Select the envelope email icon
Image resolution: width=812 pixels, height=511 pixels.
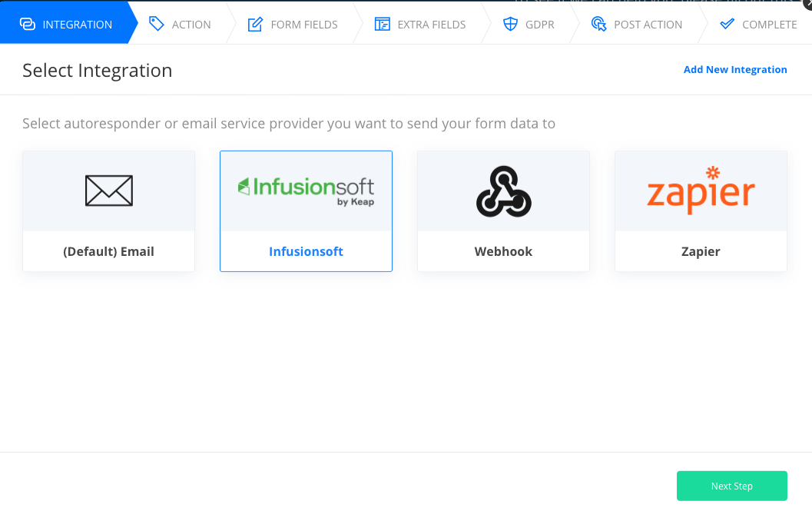(108, 191)
